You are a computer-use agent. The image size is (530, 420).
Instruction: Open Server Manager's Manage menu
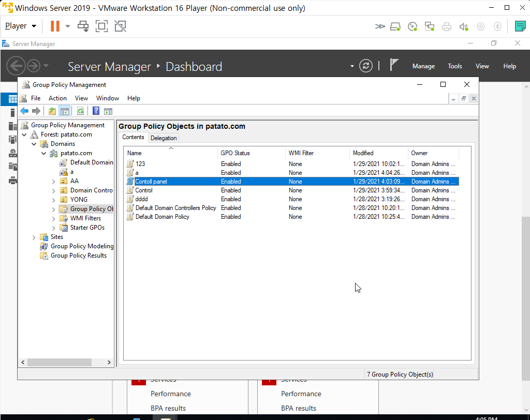tap(423, 66)
